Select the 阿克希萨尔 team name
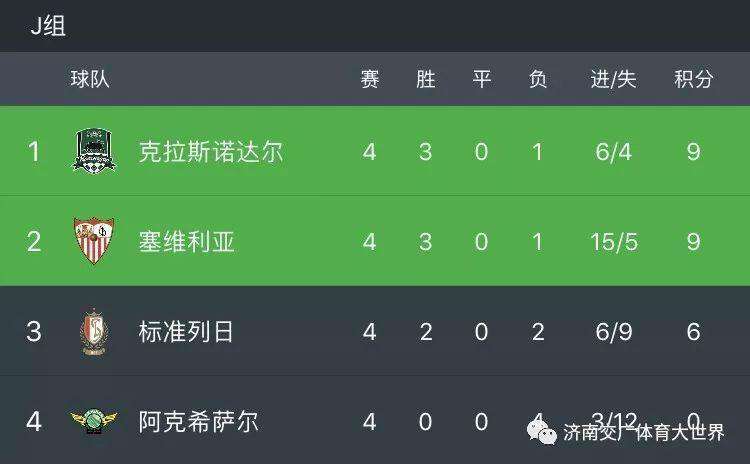 click(x=199, y=421)
